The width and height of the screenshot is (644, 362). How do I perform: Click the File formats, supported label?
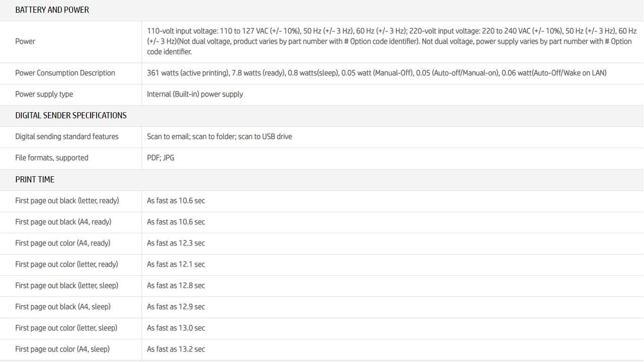[x=51, y=158]
